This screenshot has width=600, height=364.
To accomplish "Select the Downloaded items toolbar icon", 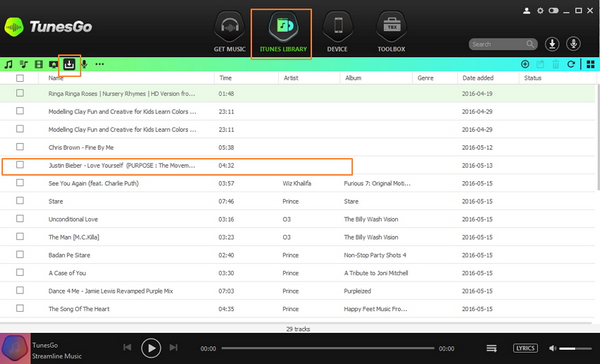I will coord(69,64).
